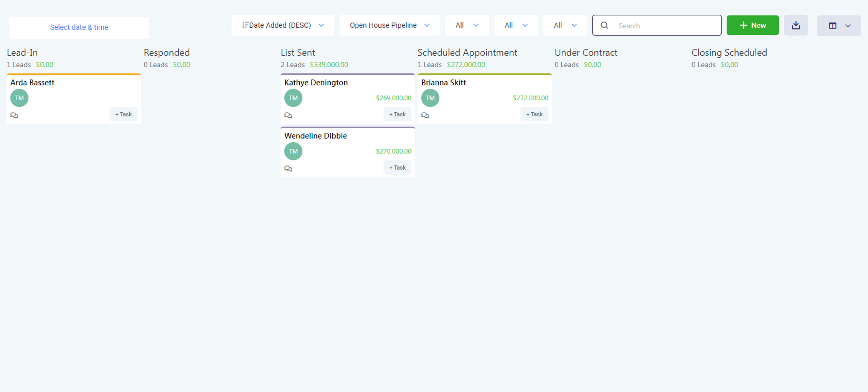
Task: Click the column layout view icon
Action: tap(833, 26)
